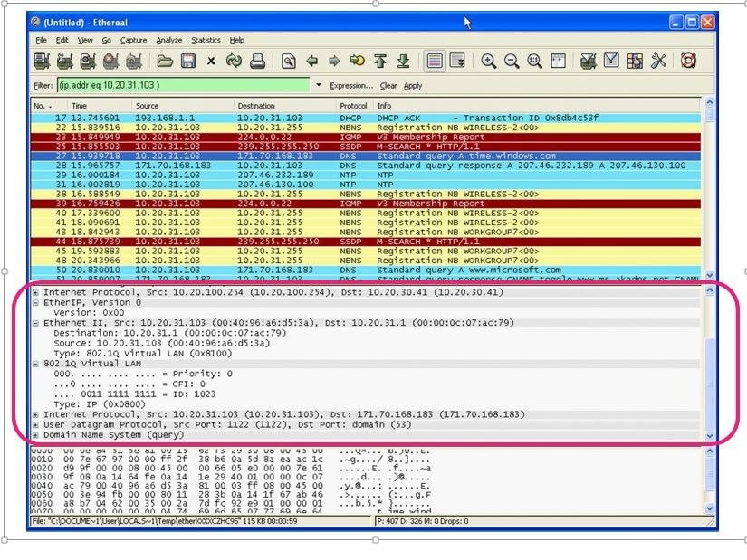
Task: Jump to the last packet icon
Action: tap(403, 61)
